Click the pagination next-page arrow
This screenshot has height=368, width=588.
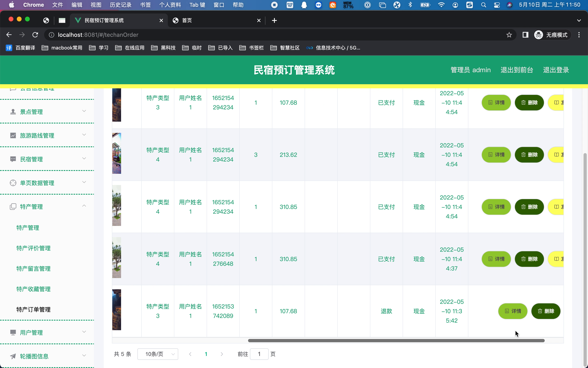222,354
